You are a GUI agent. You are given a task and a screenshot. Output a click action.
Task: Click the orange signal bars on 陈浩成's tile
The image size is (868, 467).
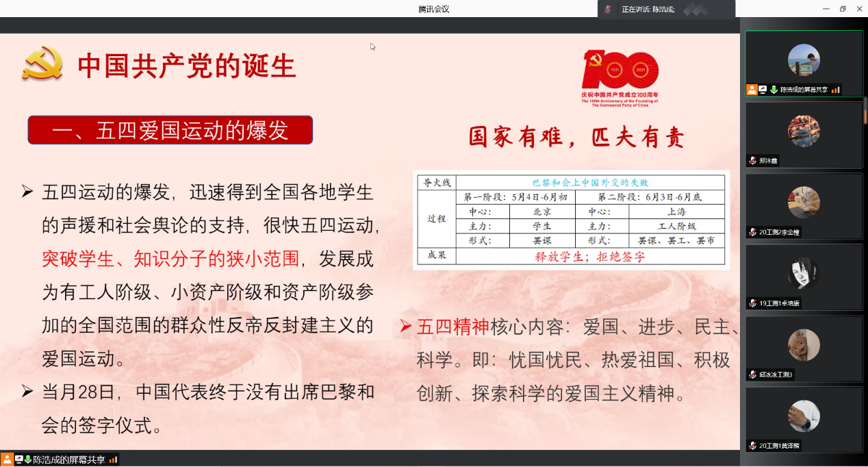836,90
